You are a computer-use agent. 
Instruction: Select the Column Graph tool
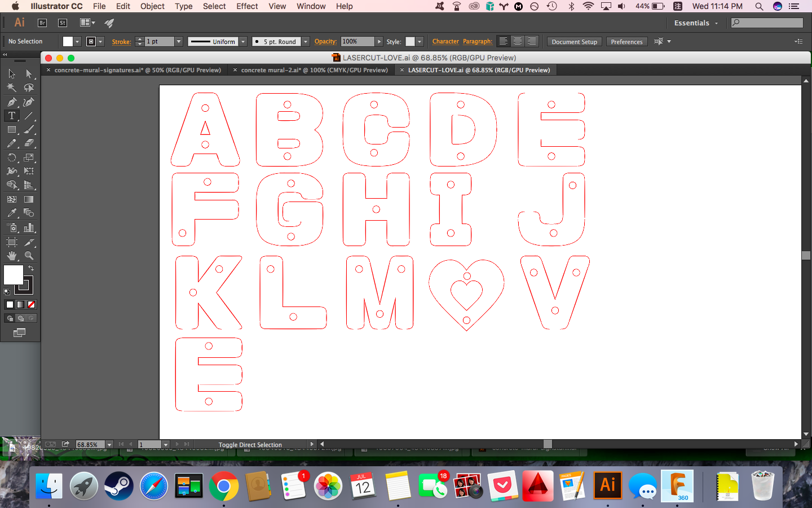(29, 227)
